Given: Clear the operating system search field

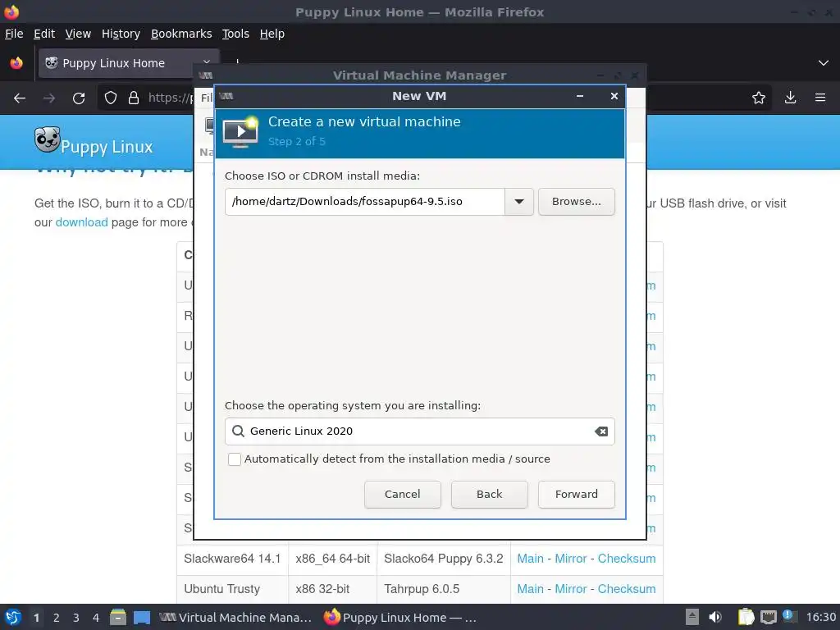Looking at the screenshot, I should click(601, 431).
